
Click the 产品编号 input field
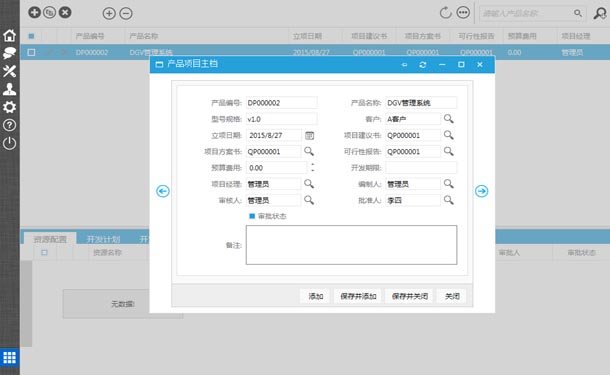tap(282, 103)
